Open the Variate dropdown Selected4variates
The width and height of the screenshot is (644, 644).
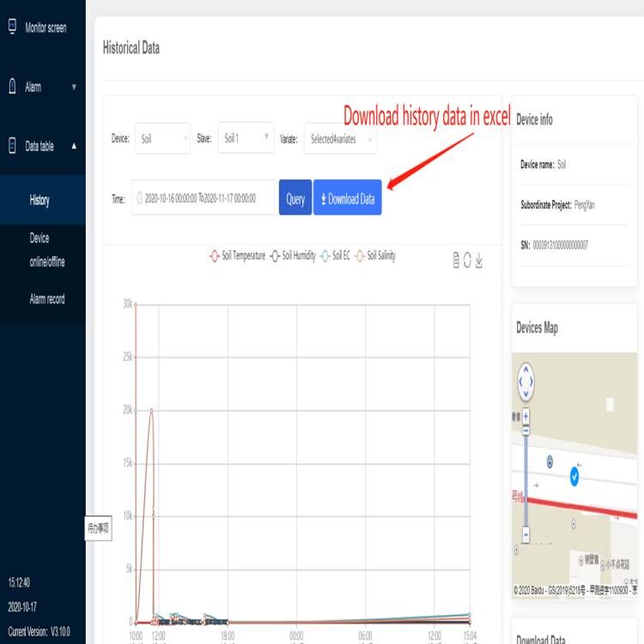[x=341, y=139]
